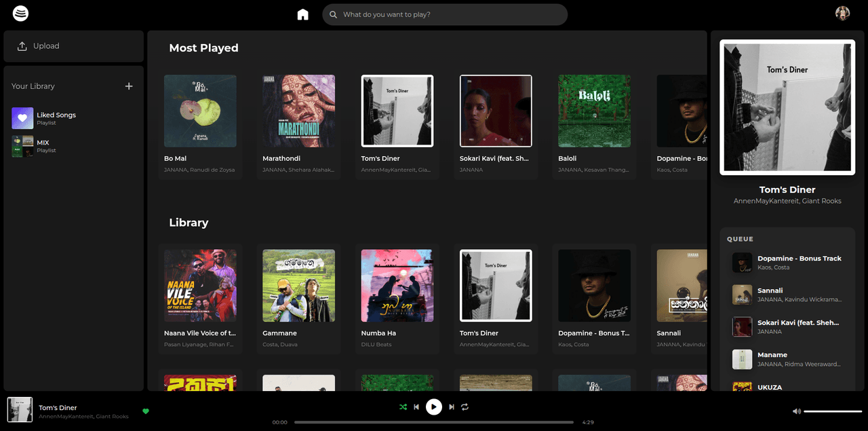Mute with the speaker volume icon

click(x=797, y=411)
